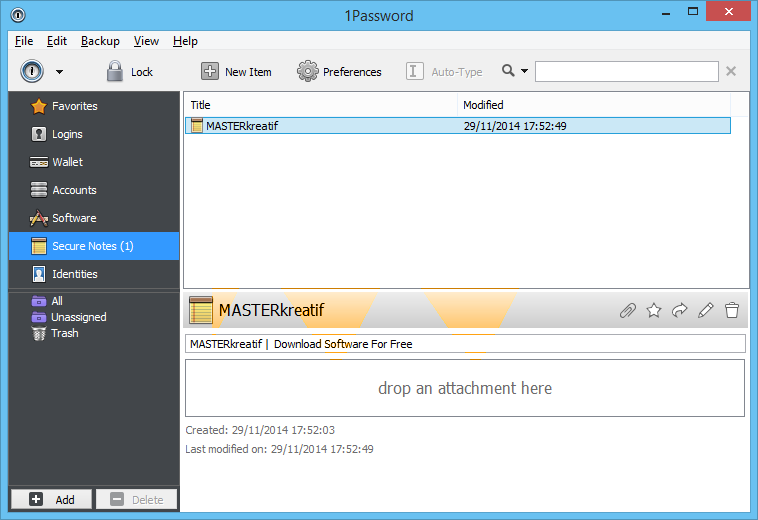Open the File menu
Screen dimensions: 758x520
24,41
